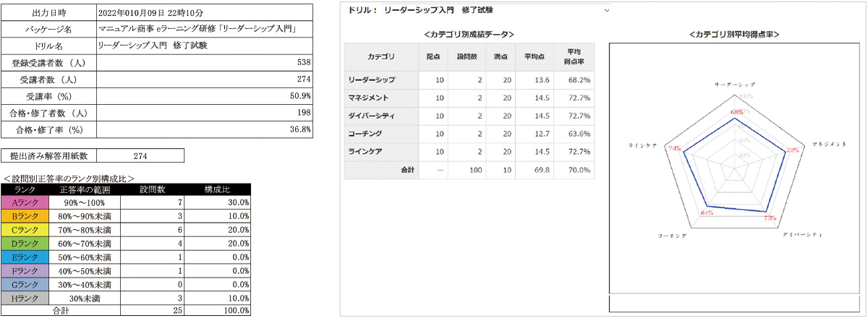The height and width of the screenshot is (318, 868).
Task: Expand the ドリル selection dropdown chevron
Action: click(x=605, y=12)
